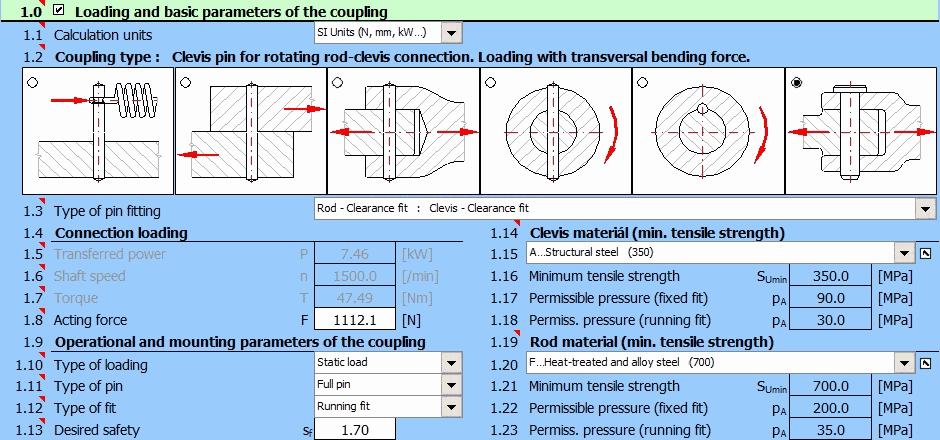Viewport: 940px width, 440px height.
Task: Expand the Type of pin fitting dropdown
Action: (926, 209)
